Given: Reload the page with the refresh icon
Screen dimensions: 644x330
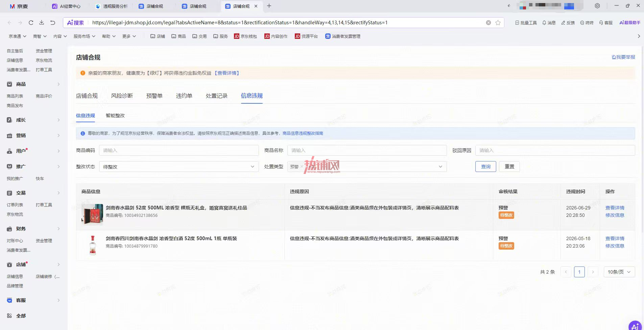Looking at the screenshot, I should point(31,23).
